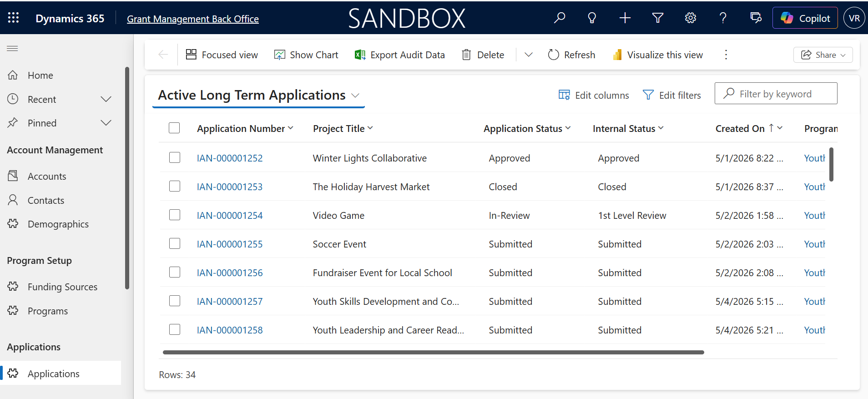Image resolution: width=868 pixels, height=399 pixels.
Task: Click the horizontal scrollbar of the grid
Action: (x=433, y=352)
